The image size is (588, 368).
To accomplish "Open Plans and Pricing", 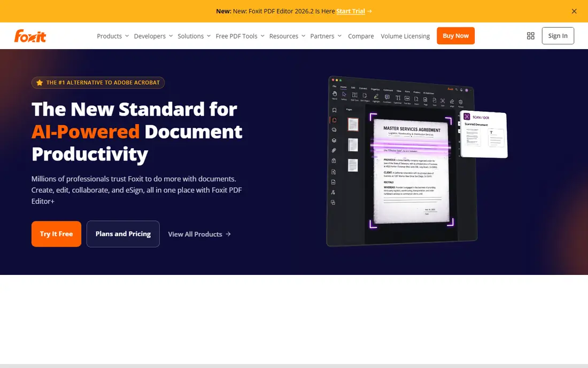I will (123, 234).
